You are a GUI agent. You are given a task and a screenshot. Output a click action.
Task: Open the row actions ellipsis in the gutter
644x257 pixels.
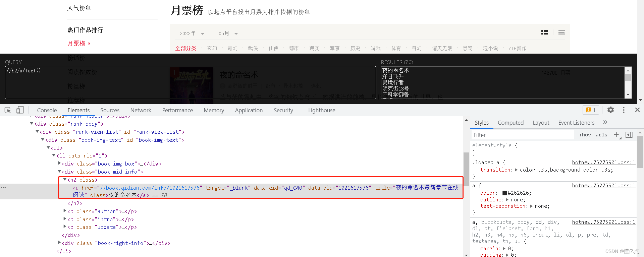(x=3, y=188)
